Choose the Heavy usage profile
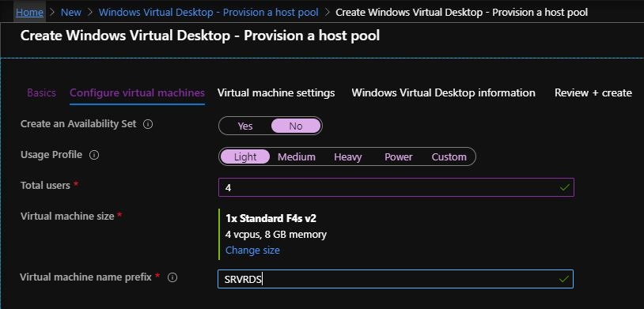The height and width of the screenshot is (309, 644). [x=348, y=156]
